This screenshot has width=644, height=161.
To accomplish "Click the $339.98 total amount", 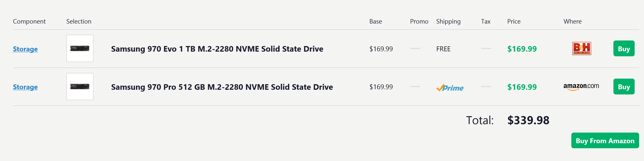I will pos(528,120).
